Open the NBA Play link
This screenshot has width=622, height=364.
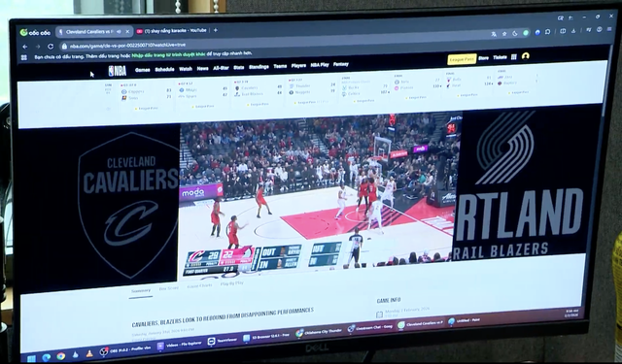(320, 65)
